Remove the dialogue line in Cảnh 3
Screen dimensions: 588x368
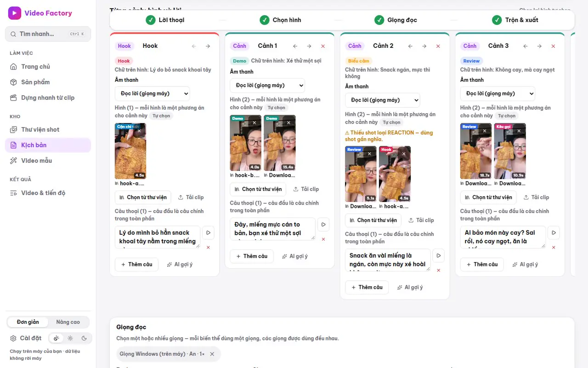[x=554, y=247]
